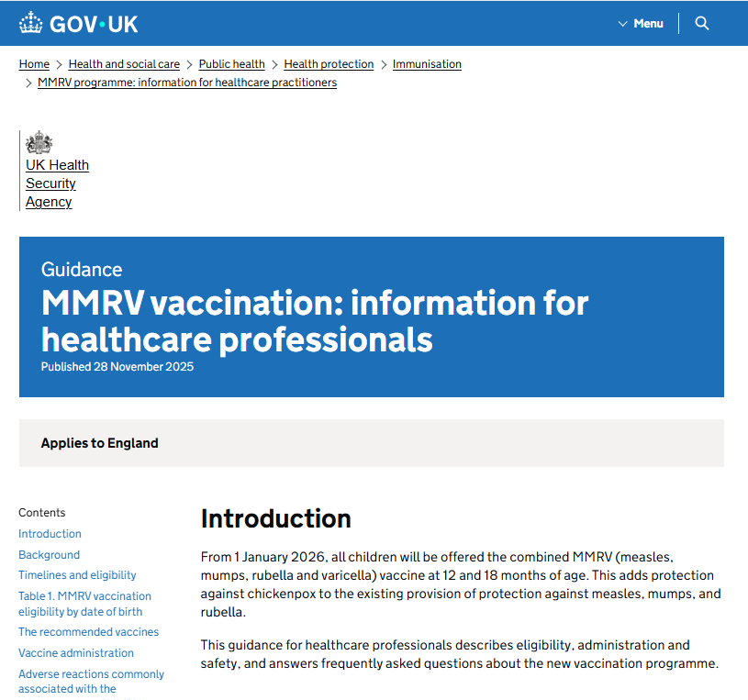
Task: Expand the Menu dropdown in header
Action: (x=641, y=23)
